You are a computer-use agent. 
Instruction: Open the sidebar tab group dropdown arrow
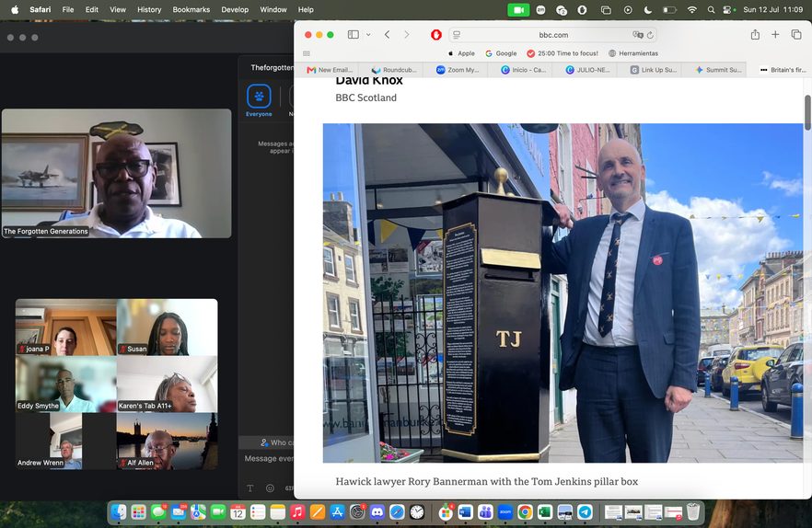point(368,35)
